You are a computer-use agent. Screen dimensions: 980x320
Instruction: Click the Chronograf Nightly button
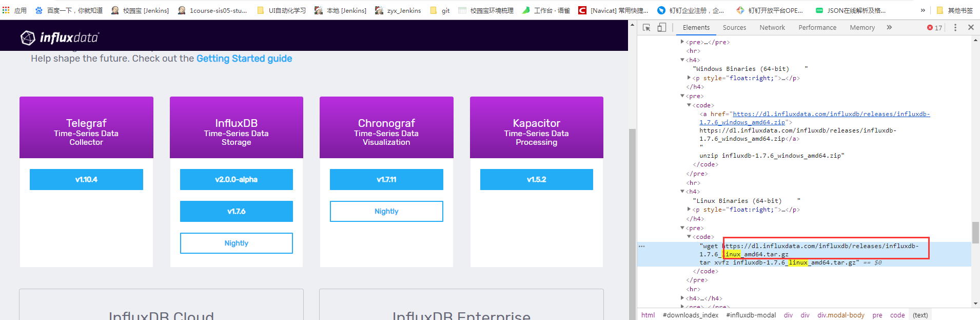point(386,211)
